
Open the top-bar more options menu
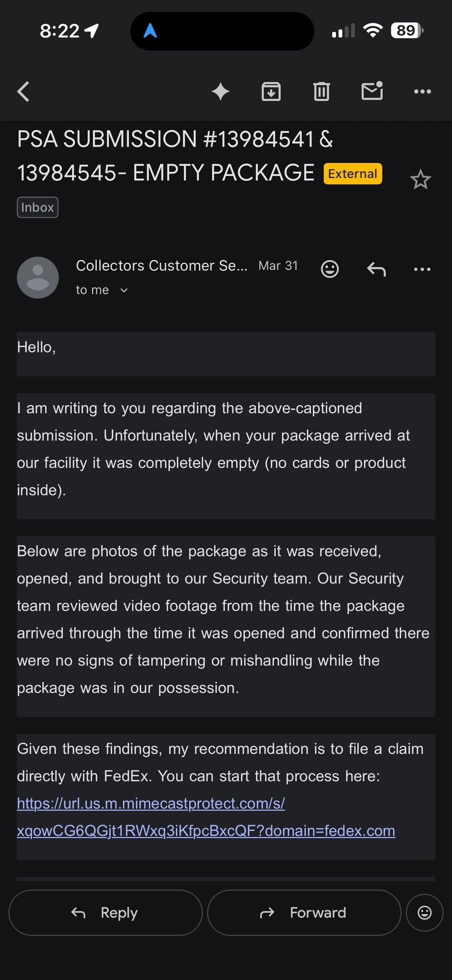(422, 91)
